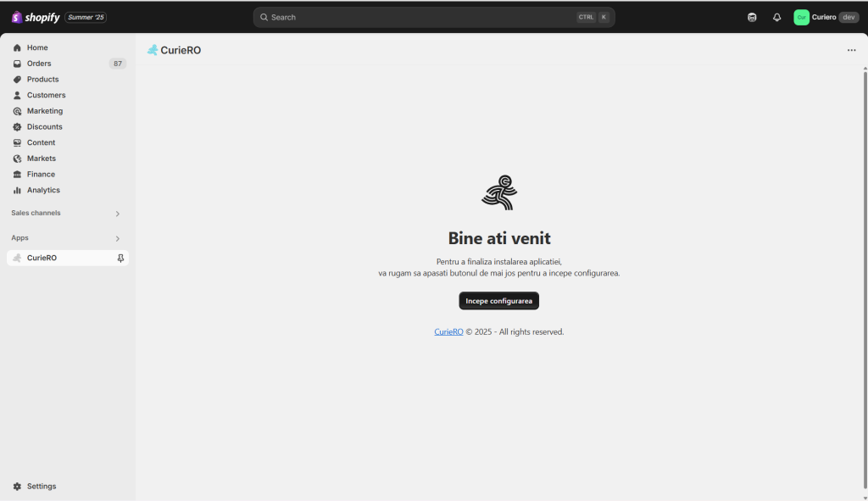Open Customers section
Screen dimensions: 868x501
point(68,95)
